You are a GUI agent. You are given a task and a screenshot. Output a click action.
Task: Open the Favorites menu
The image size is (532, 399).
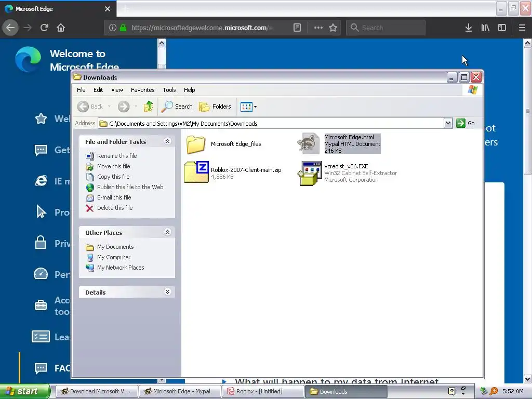click(142, 90)
